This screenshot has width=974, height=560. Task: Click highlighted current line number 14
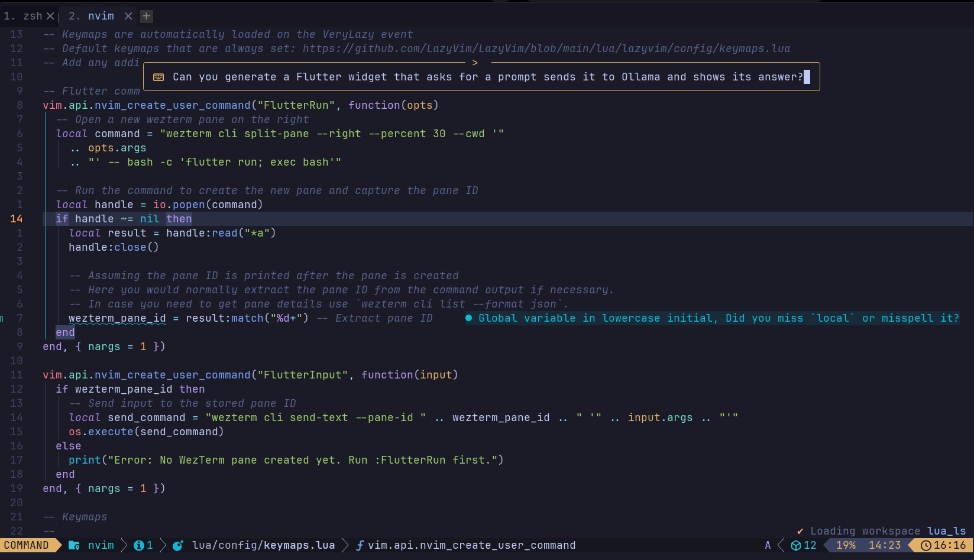click(16, 219)
